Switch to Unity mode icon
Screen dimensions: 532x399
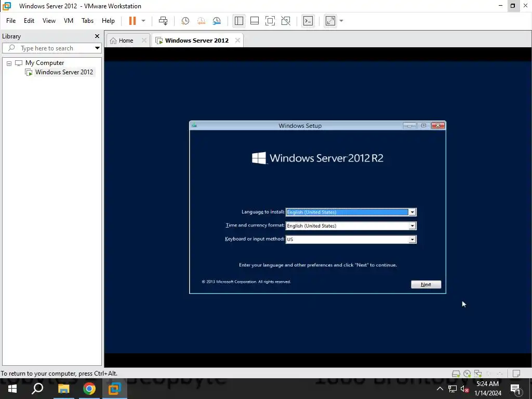(286, 21)
